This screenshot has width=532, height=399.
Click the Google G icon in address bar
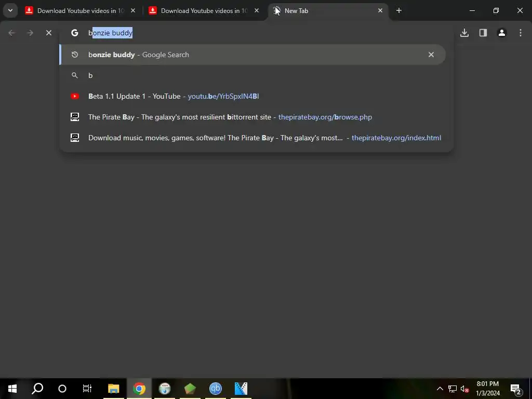[75, 33]
